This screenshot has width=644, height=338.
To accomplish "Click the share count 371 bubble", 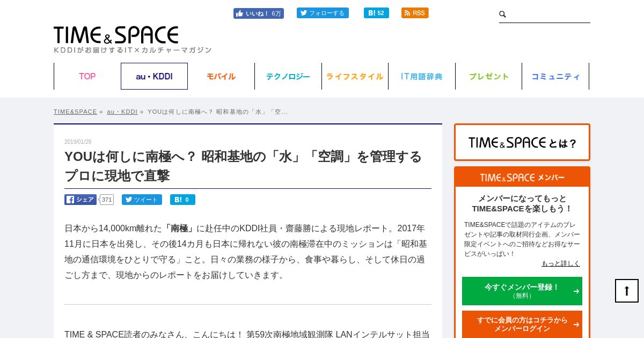I will click(x=106, y=200).
